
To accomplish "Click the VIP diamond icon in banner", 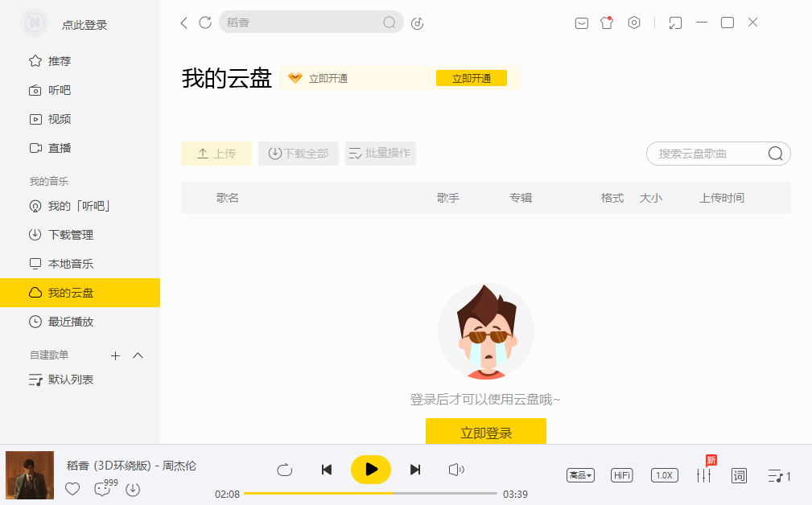I will coord(295,78).
